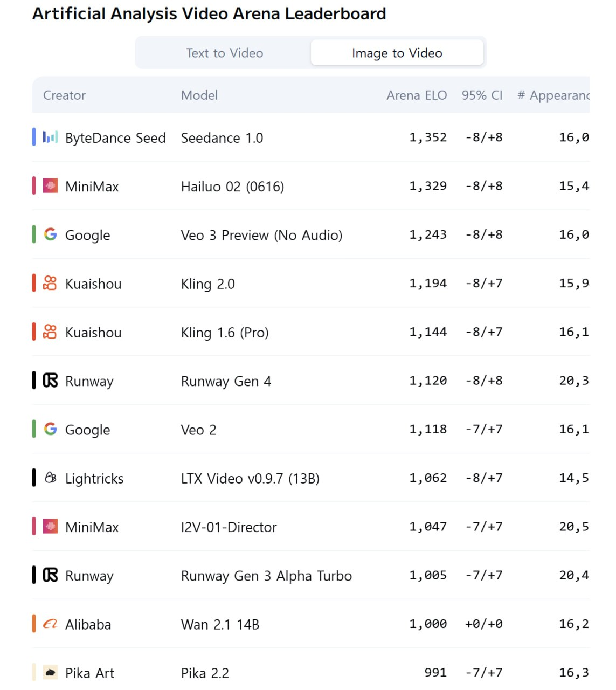Click the Model column header
Screen dimensions: 616x690
point(199,95)
